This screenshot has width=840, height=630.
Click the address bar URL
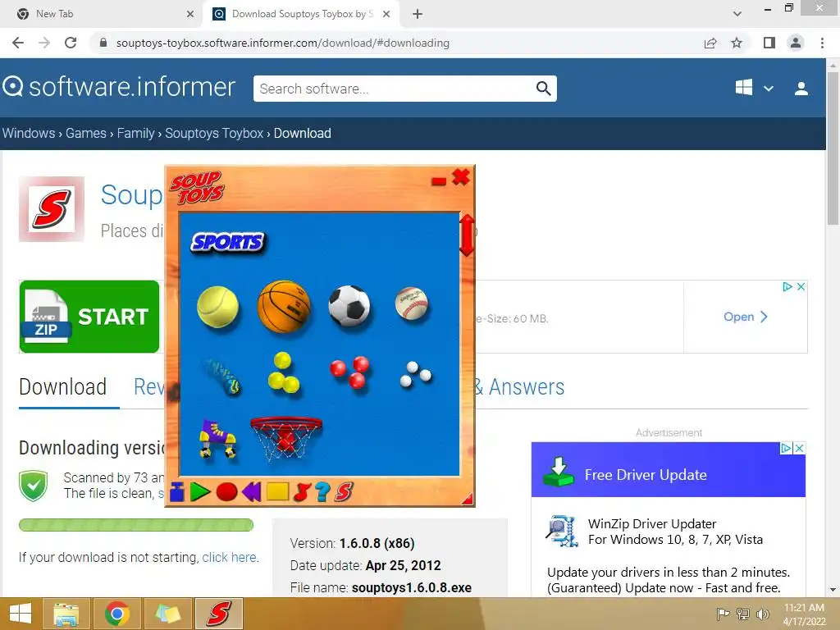[283, 43]
